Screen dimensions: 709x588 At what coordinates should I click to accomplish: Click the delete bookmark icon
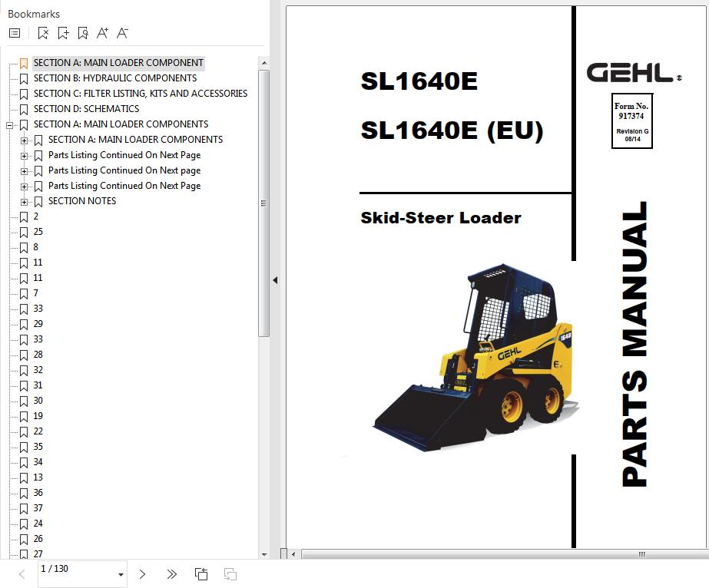43,33
